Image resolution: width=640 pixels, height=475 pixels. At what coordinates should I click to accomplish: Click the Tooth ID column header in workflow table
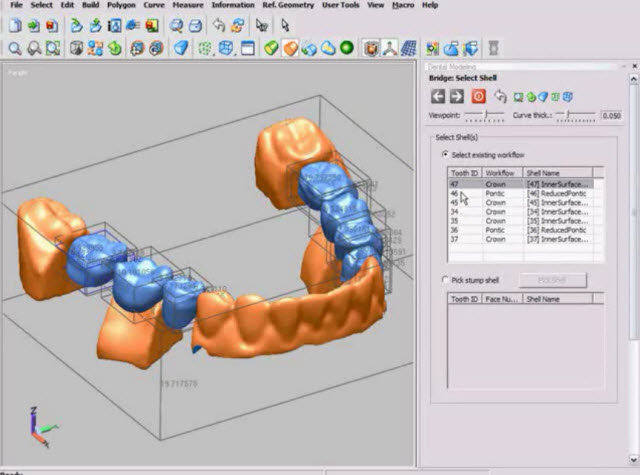point(465,173)
